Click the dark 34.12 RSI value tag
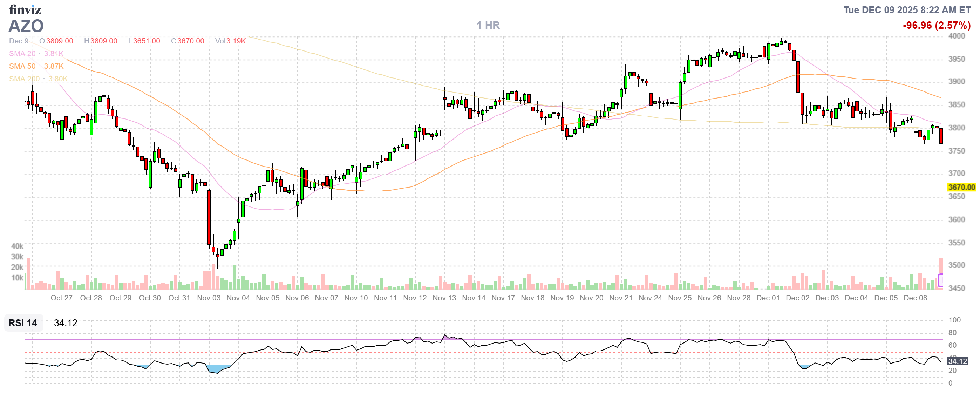Image resolution: width=980 pixels, height=394 pixels. click(x=957, y=361)
